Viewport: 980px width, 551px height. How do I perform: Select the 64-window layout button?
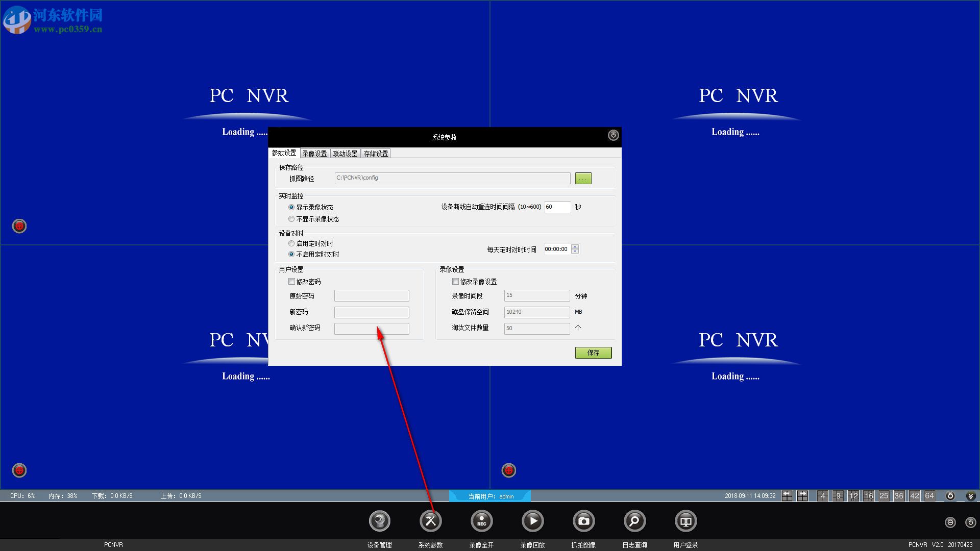[929, 495]
